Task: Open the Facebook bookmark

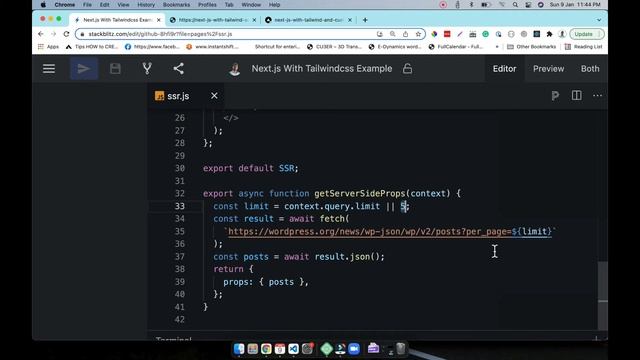Action: coord(152,47)
